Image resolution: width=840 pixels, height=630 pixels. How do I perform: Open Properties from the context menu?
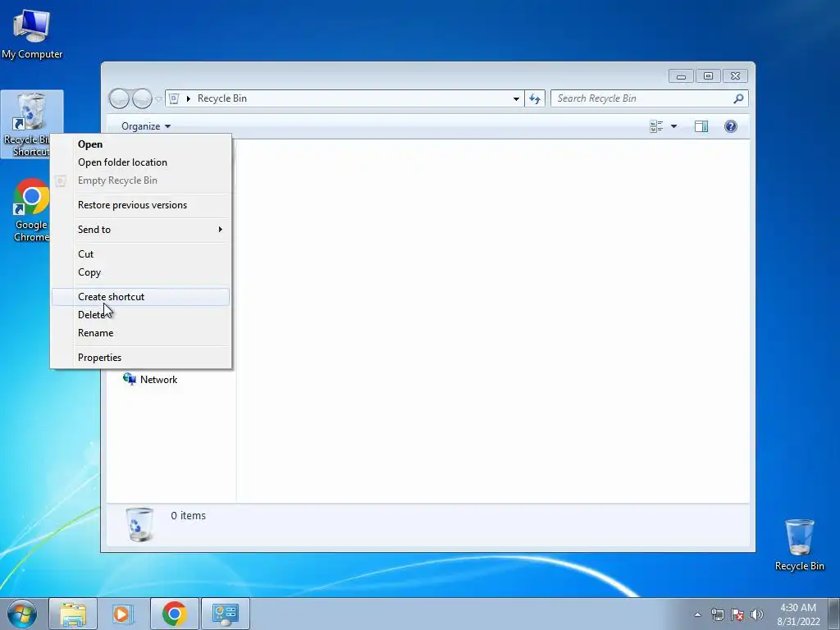click(141, 358)
